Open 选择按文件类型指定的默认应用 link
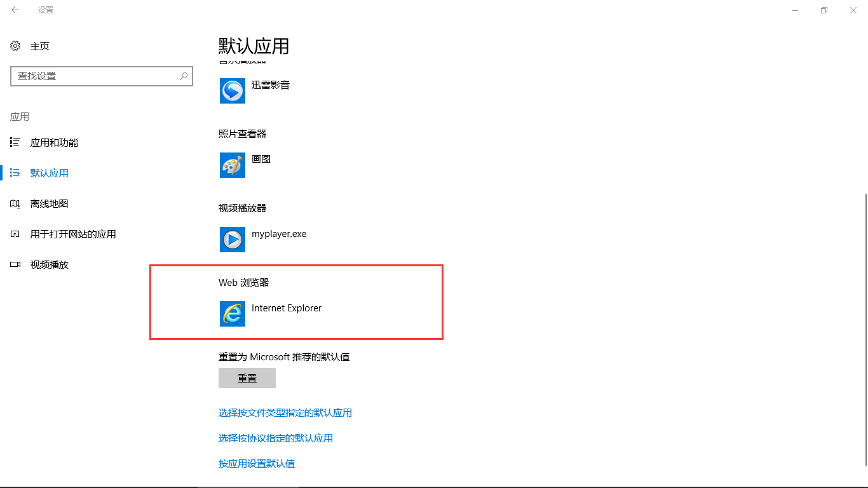The height and width of the screenshot is (488, 868). click(286, 412)
